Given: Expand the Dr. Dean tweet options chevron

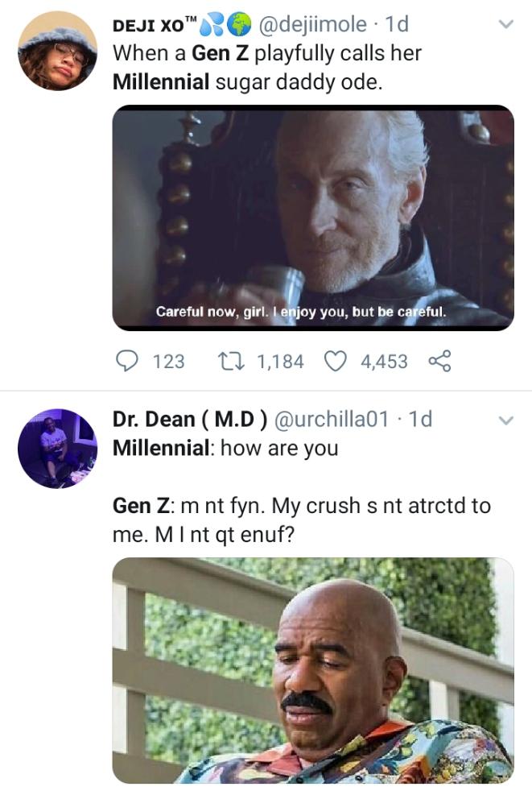Looking at the screenshot, I should [x=506, y=420].
